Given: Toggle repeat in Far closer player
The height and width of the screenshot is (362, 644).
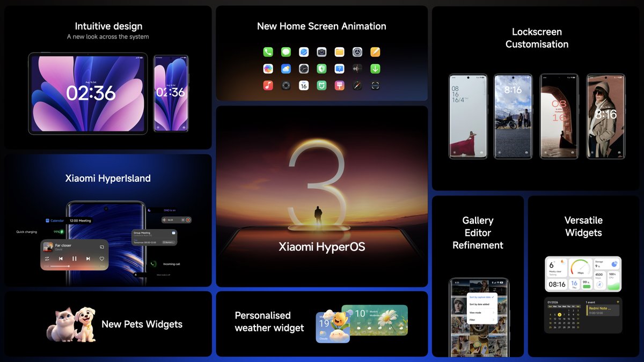Looking at the screenshot, I should pos(47,258).
